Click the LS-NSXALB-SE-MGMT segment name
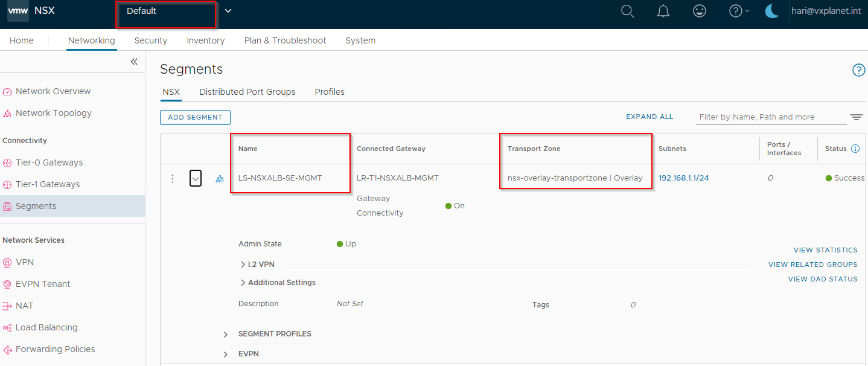The height and width of the screenshot is (366, 868). coord(280,178)
